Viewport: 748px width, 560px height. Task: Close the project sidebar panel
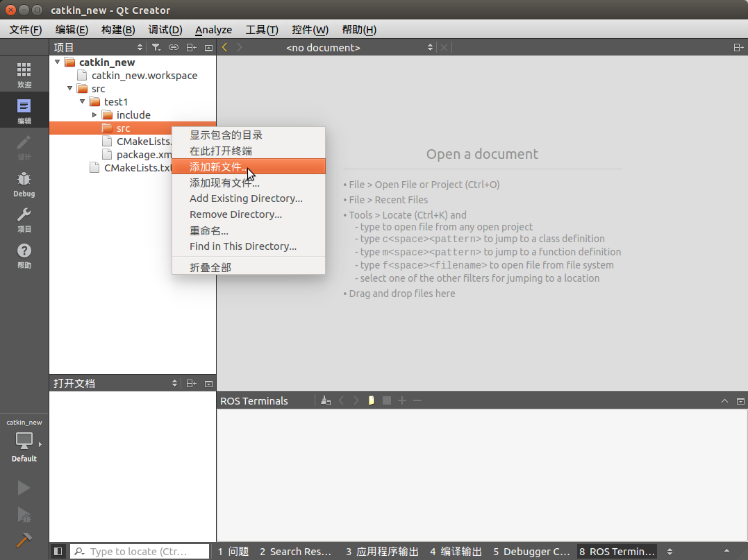208,48
